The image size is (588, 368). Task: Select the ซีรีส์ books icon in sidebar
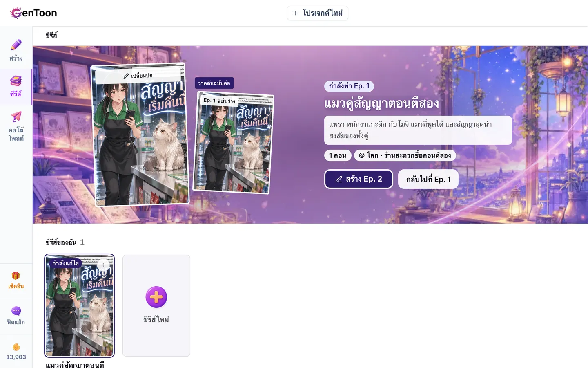pos(16,81)
